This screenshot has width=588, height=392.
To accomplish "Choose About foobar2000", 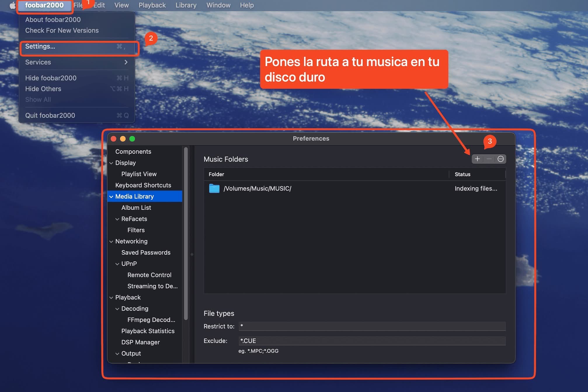I will [76, 20].
